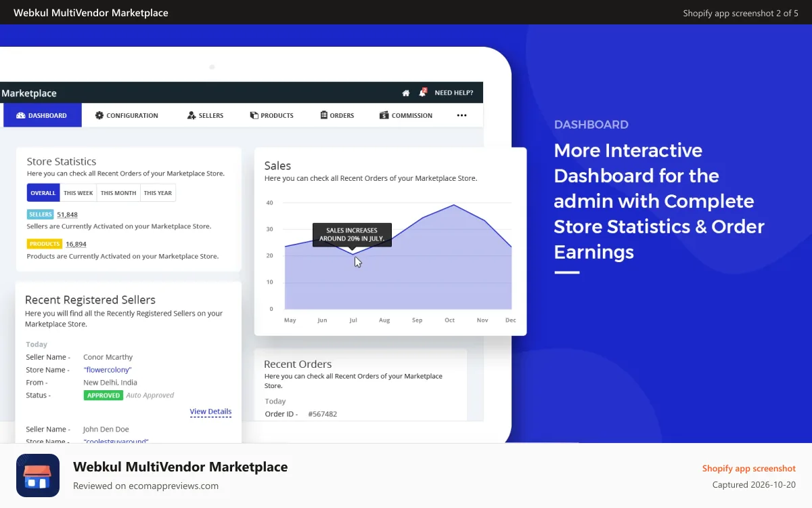812x508 pixels.
Task: Click order ID #567482
Action: pos(322,414)
